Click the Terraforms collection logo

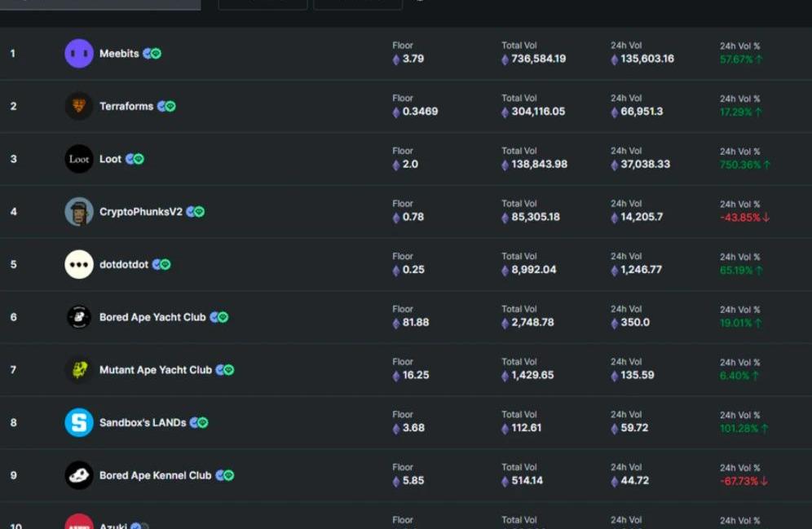(x=79, y=106)
